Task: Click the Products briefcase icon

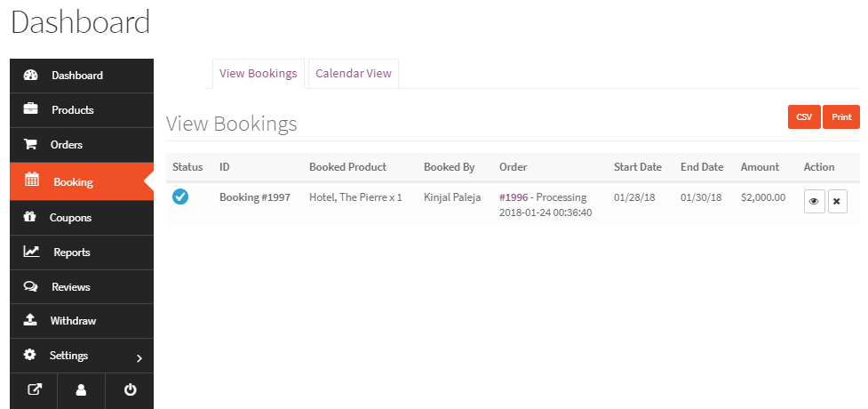Action: [31, 109]
